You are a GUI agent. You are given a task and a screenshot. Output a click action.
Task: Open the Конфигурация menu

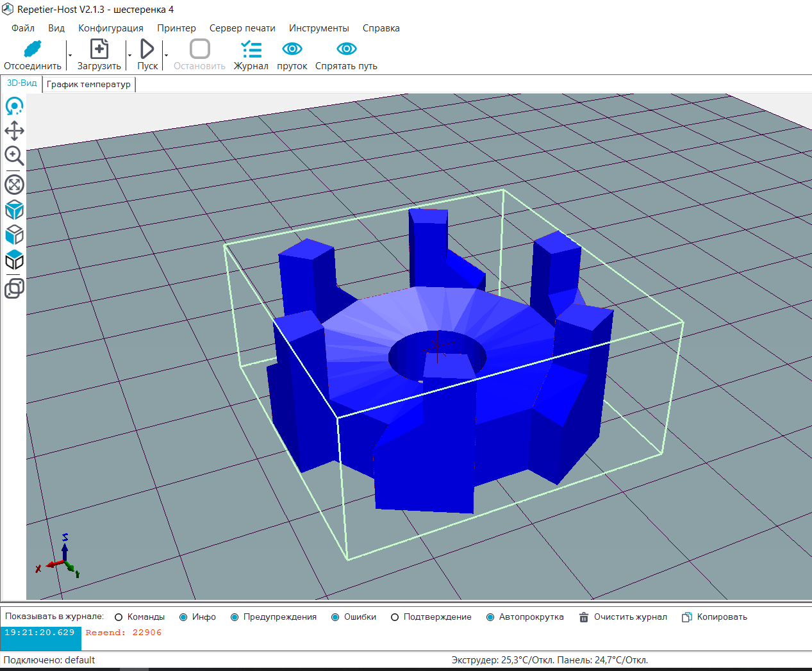[x=111, y=28]
